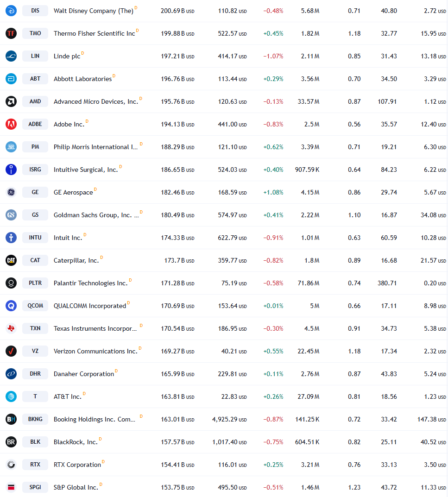
Task: Open Abbott Laboratories company name
Action: tap(83, 79)
